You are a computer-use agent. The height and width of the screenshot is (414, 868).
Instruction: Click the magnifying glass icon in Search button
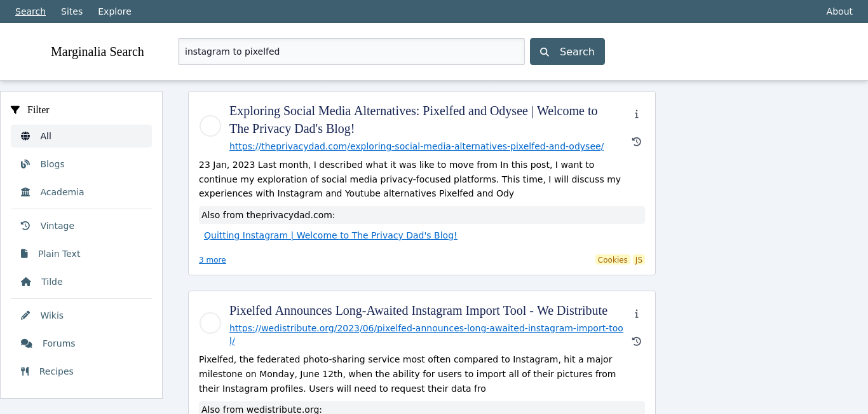coord(545,52)
